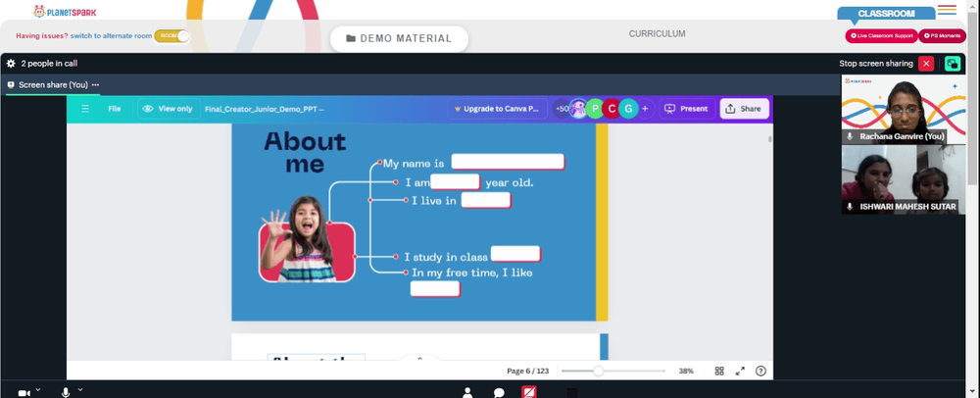
Task: Click the red X to stop screen sharing
Action: coord(926,63)
